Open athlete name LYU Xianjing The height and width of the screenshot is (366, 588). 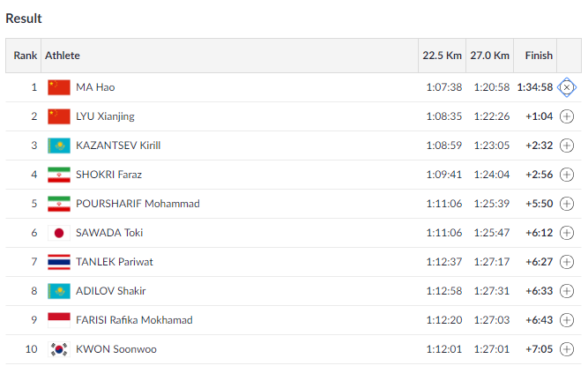(x=105, y=116)
